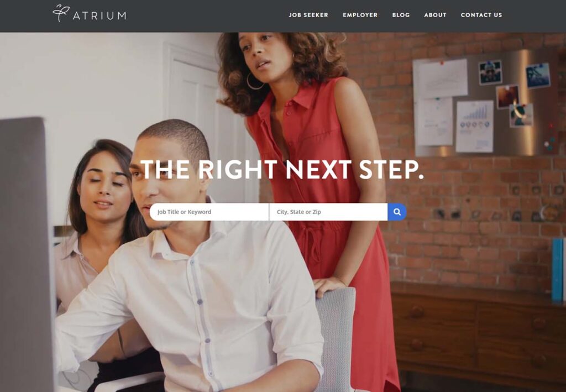Click the blue magnifying glass search icon

pos(397,212)
